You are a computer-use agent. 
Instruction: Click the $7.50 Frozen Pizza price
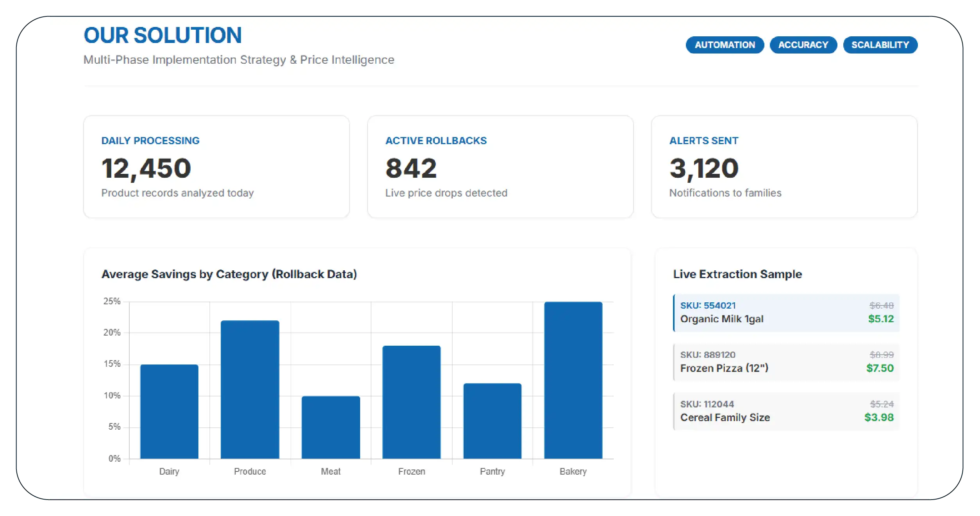[880, 368]
